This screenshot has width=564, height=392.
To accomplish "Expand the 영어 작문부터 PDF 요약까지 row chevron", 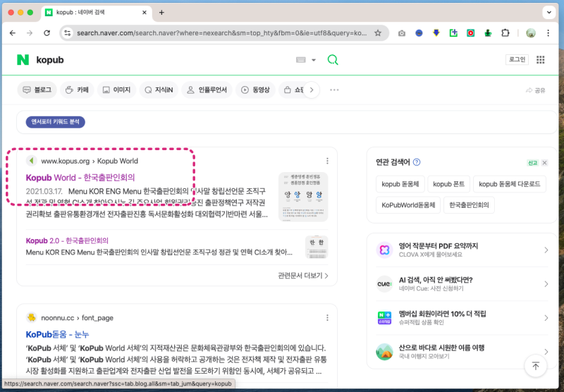I will click(x=546, y=250).
